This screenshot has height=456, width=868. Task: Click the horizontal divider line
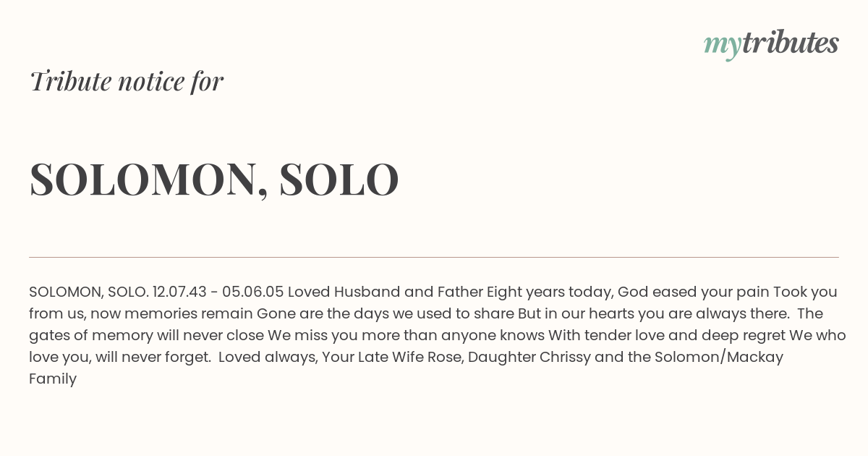click(x=434, y=257)
